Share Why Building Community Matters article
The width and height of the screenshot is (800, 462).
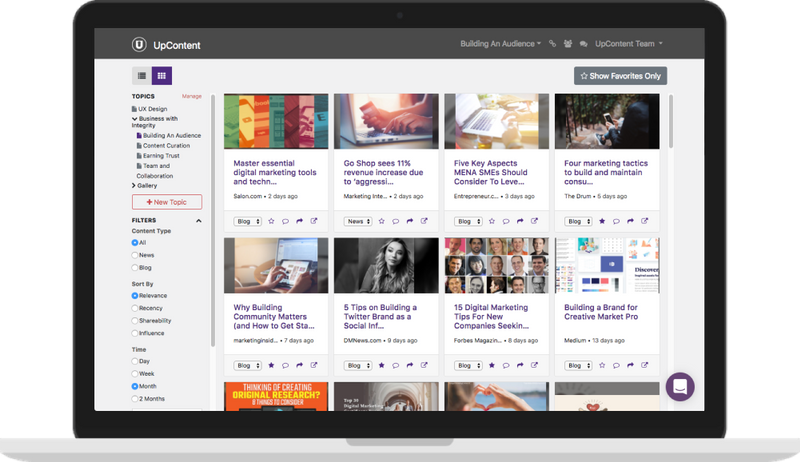point(299,366)
